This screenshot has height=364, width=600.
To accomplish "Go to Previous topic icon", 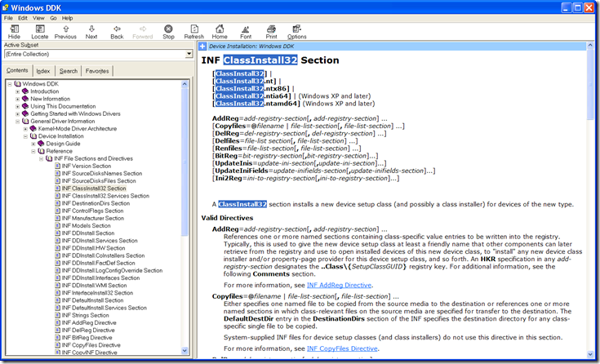I will tap(65, 30).
